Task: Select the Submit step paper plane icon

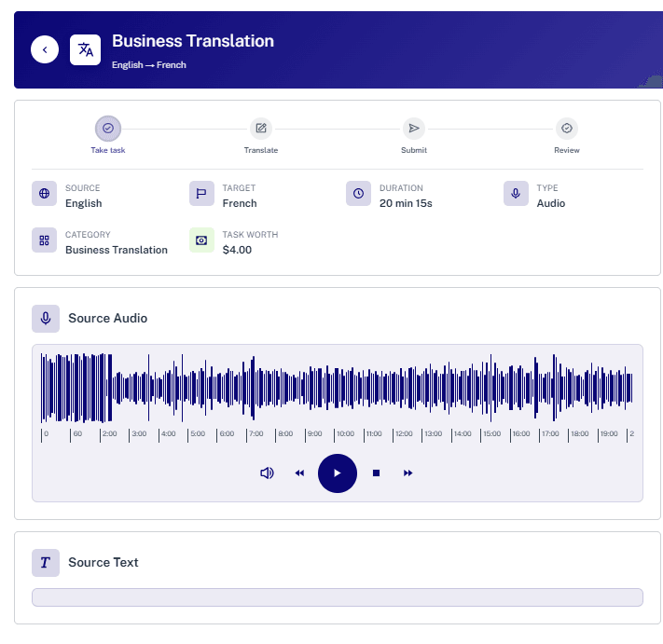Action: click(414, 129)
